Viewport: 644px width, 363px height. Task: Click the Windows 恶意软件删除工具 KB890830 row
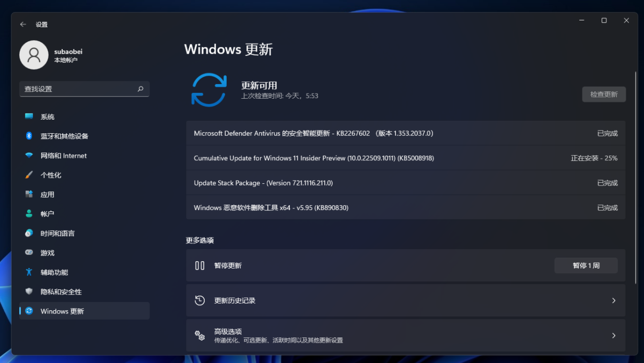[x=406, y=207]
